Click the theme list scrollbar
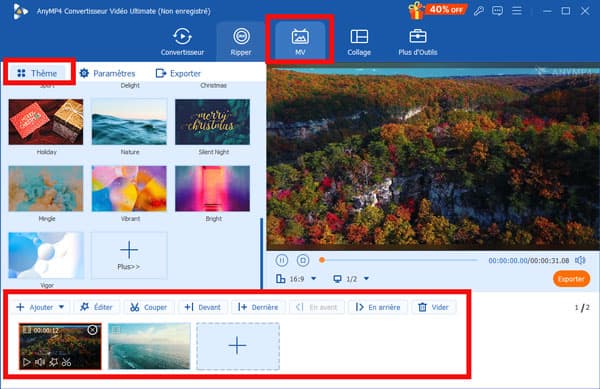 point(262,253)
